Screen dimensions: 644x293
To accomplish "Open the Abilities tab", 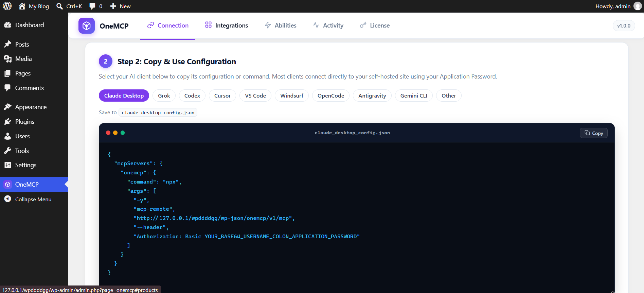I will [x=281, y=25].
